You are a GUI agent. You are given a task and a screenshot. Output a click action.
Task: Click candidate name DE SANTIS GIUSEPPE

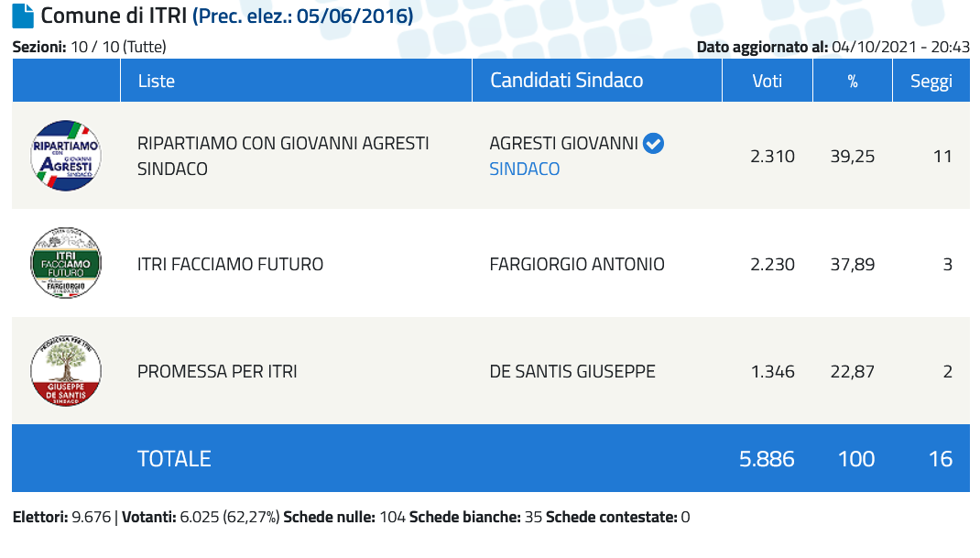tap(572, 372)
